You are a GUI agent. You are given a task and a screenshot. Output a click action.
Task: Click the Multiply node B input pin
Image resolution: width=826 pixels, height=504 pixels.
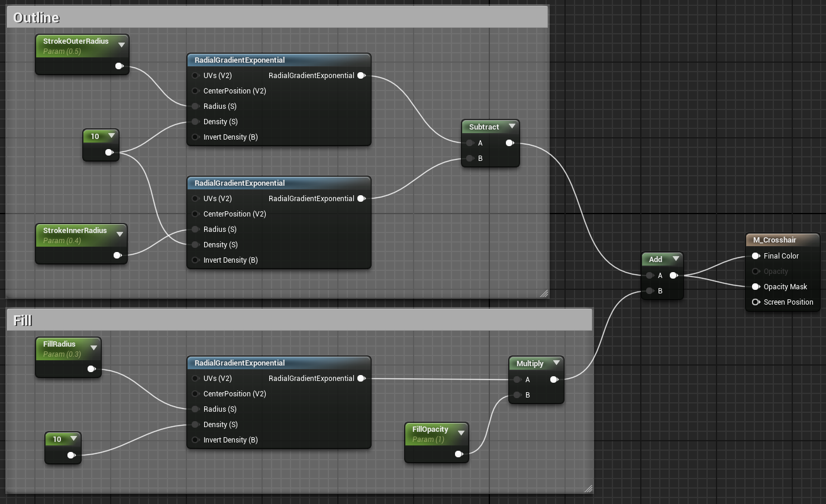point(517,395)
